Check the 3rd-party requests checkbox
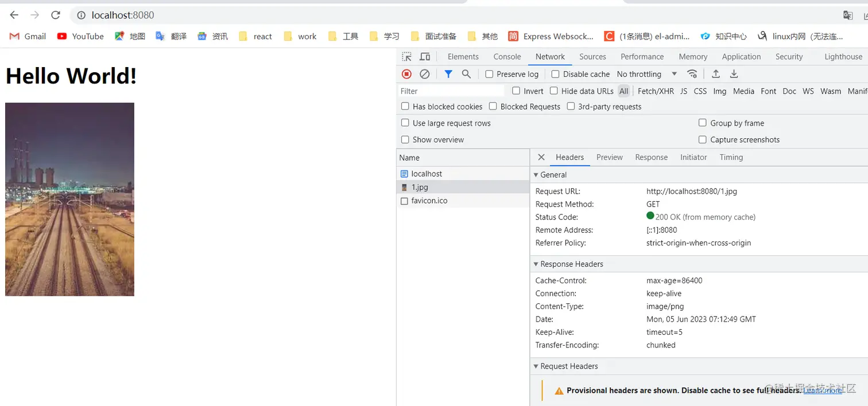This screenshot has width=868, height=406. (x=571, y=106)
